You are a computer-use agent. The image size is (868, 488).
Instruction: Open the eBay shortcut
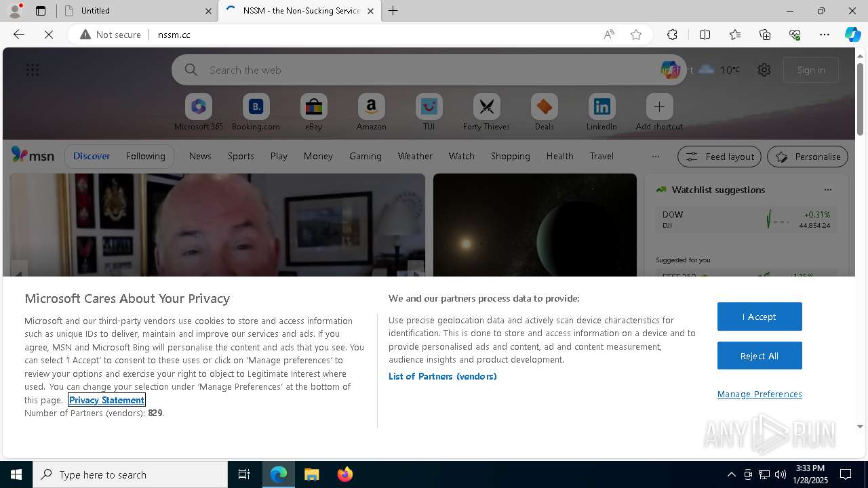(x=313, y=112)
